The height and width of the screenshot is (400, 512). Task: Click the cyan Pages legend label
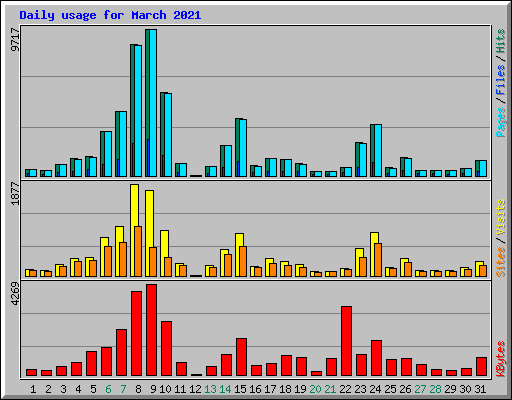[x=500, y=122]
